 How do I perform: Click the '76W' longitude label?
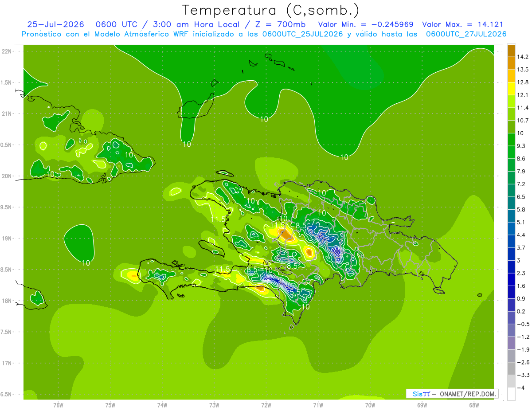tap(58, 405)
